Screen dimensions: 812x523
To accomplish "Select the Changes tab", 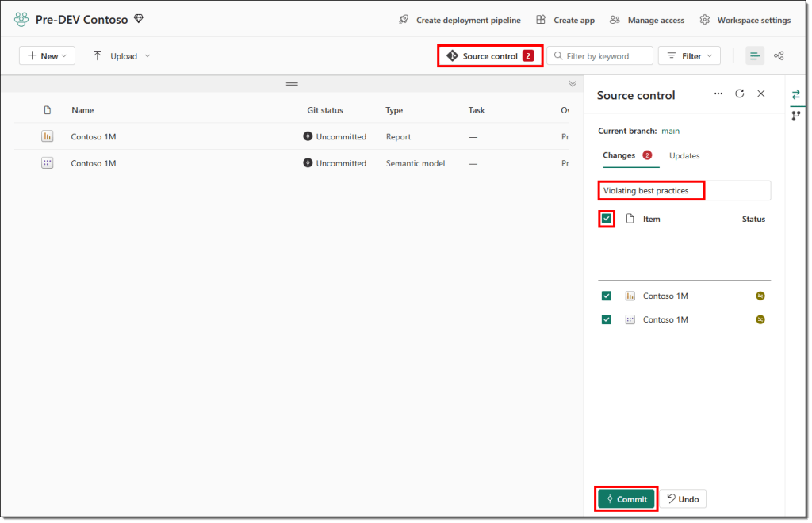I will [619, 155].
